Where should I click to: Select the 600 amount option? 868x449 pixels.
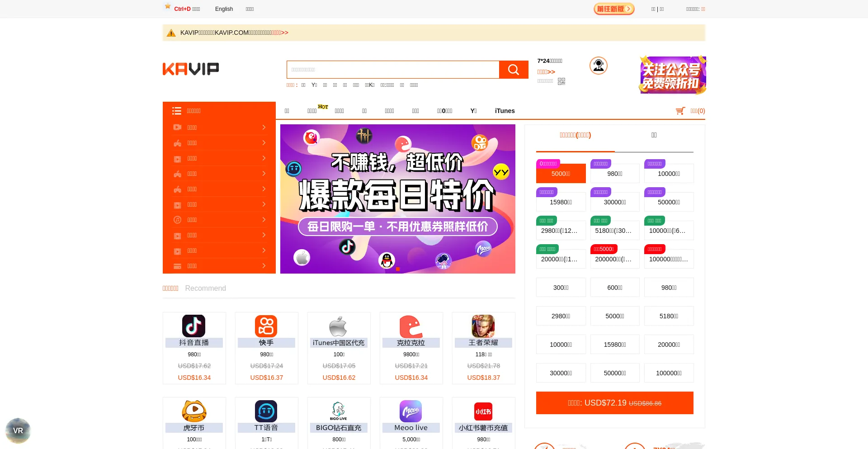(615, 288)
